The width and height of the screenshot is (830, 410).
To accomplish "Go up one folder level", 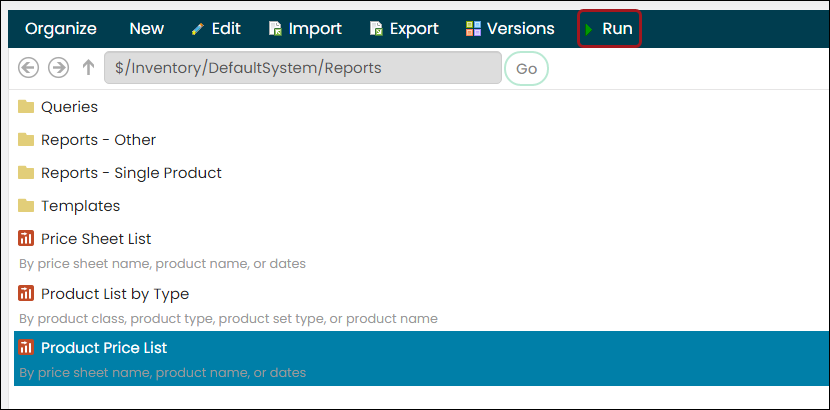I will click(88, 68).
